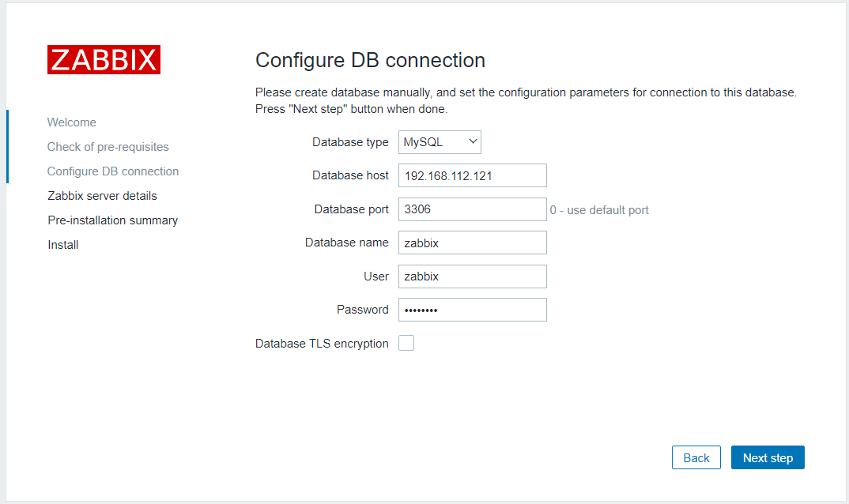Click the Back button

(x=696, y=458)
